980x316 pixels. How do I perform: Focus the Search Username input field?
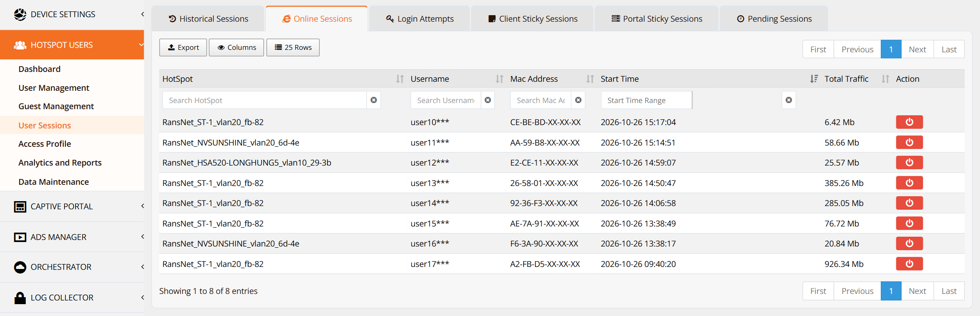pos(446,100)
